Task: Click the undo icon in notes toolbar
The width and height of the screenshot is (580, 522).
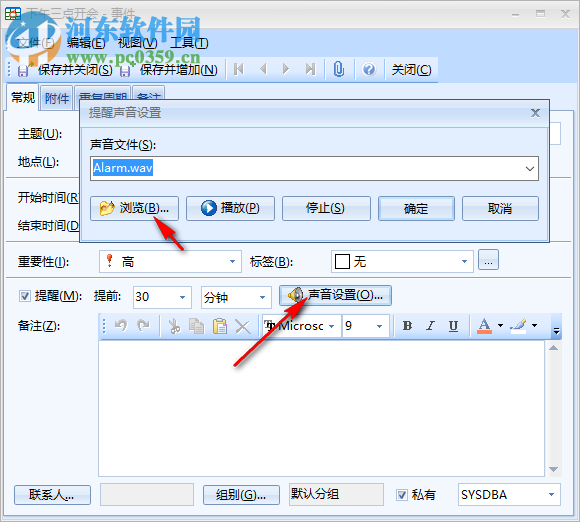Action: pyautogui.click(x=121, y=326)
